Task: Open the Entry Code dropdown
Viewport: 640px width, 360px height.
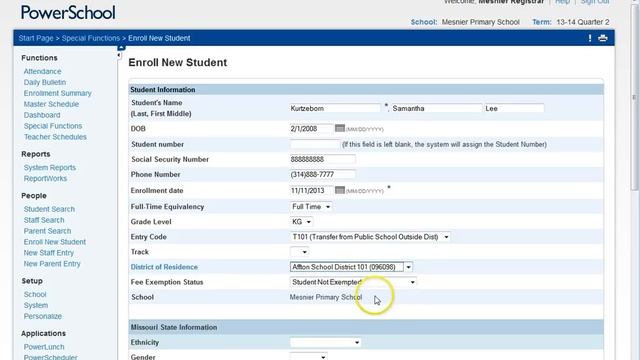Action: (x=370, y=237)
